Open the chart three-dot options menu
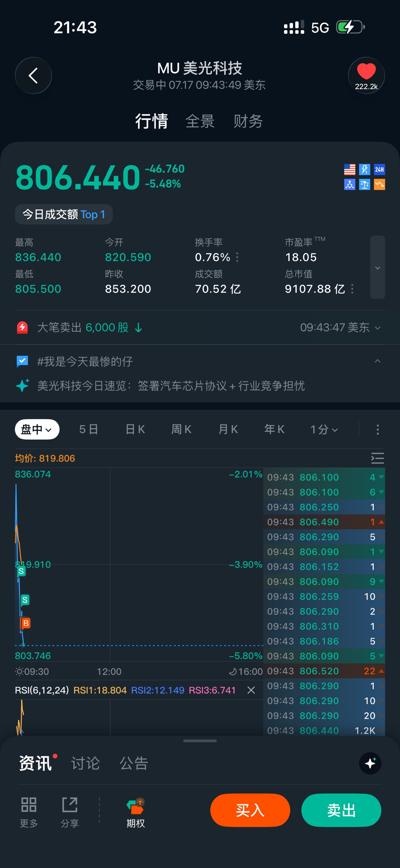The width and height of the screenshot is (400, 868). [x=377, y=429]
